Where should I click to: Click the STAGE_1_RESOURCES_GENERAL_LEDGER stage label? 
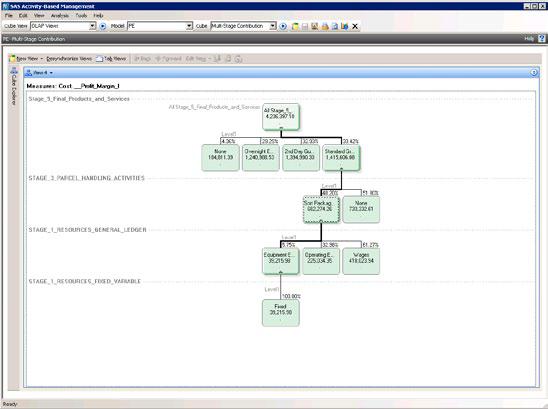87,230
